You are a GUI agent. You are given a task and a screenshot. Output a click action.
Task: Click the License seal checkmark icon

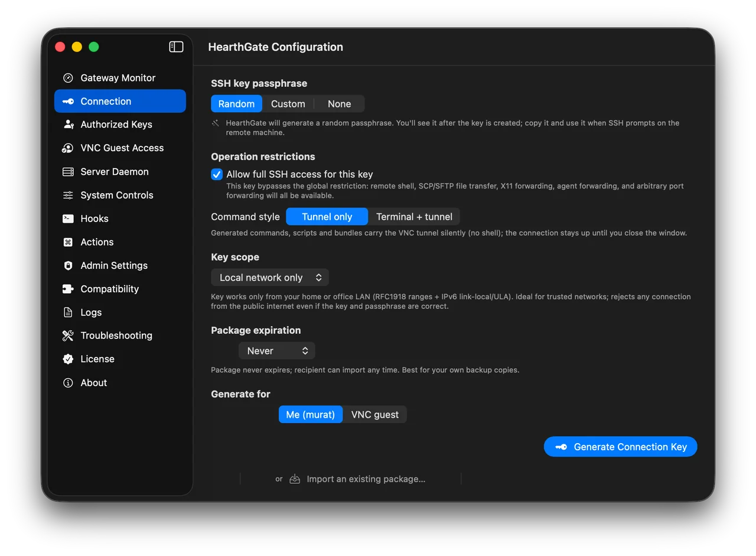point(68,359)
